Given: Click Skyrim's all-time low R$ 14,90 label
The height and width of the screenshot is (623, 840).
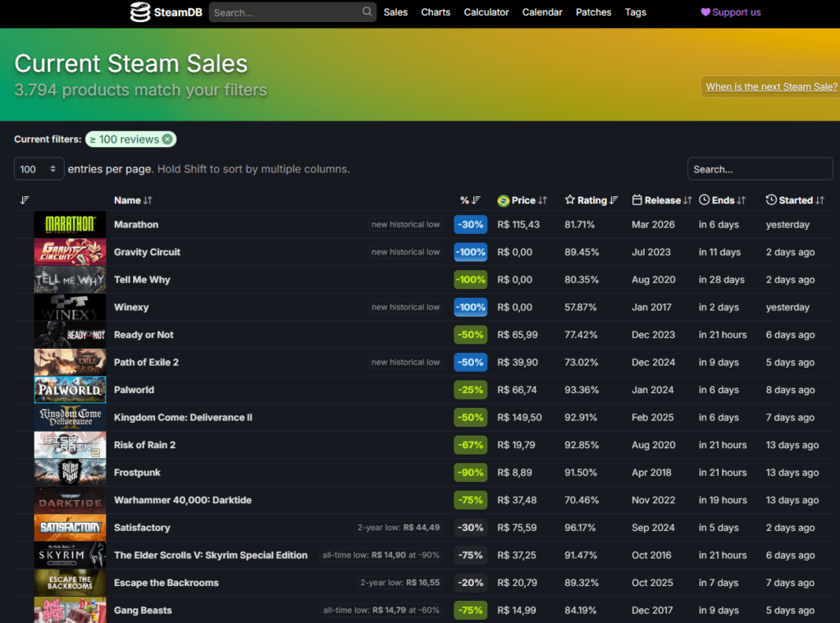Looking at the screenshot, I should pos(381,556).
